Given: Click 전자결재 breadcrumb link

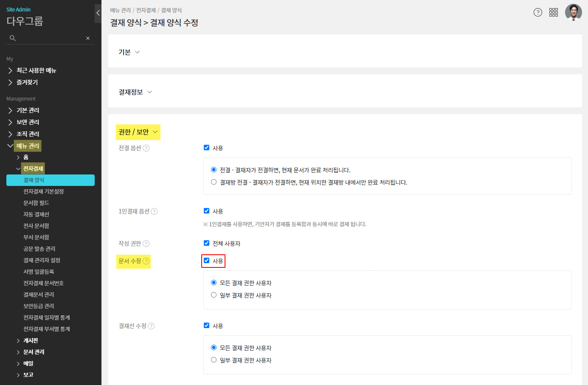Looking at the screenshot, I should coord(146,10).
